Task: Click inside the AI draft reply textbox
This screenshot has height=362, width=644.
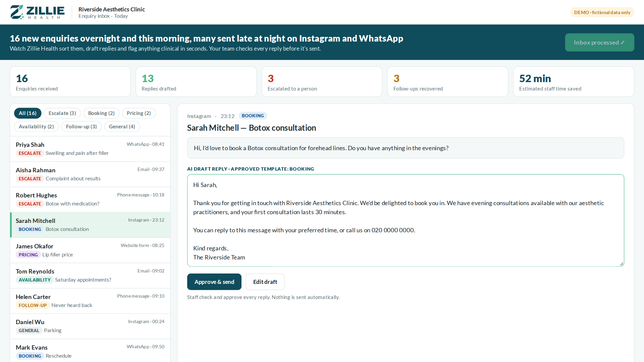Action: click(x=406, y=221)
